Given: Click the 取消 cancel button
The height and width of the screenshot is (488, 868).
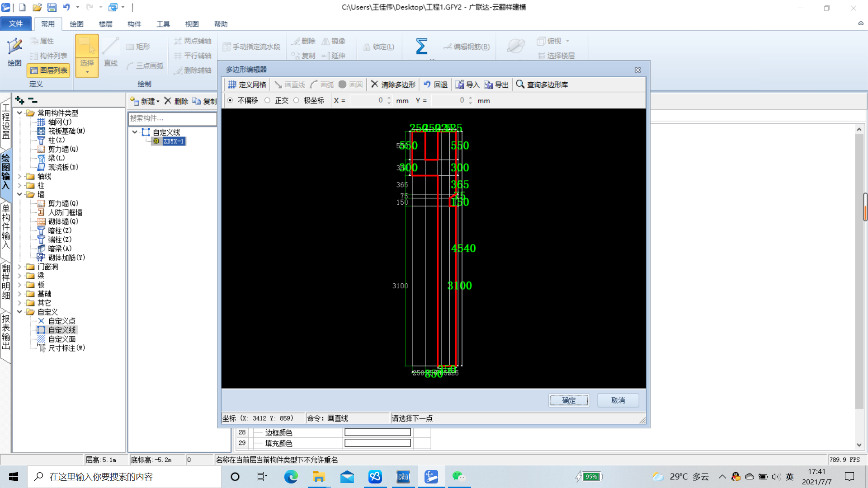Looking at the screenshot, I should pyautogui.click(x=618, y=400).
